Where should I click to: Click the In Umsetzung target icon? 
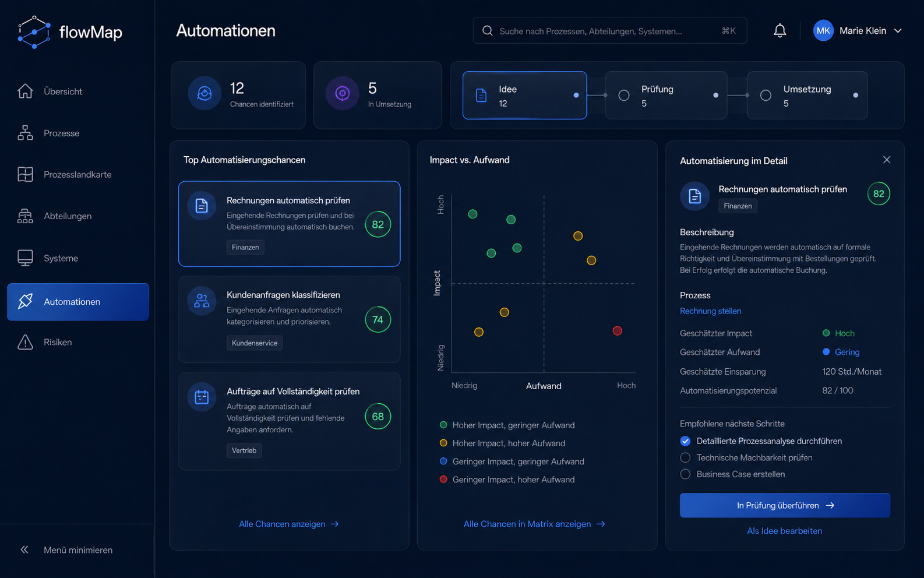point(343,93)
